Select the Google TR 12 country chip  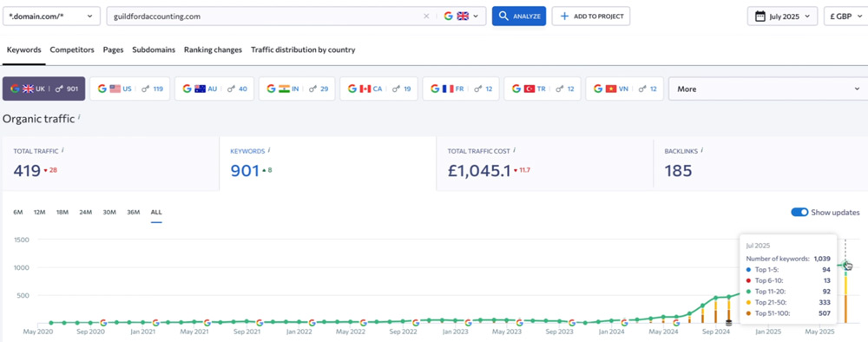point(542,89)
